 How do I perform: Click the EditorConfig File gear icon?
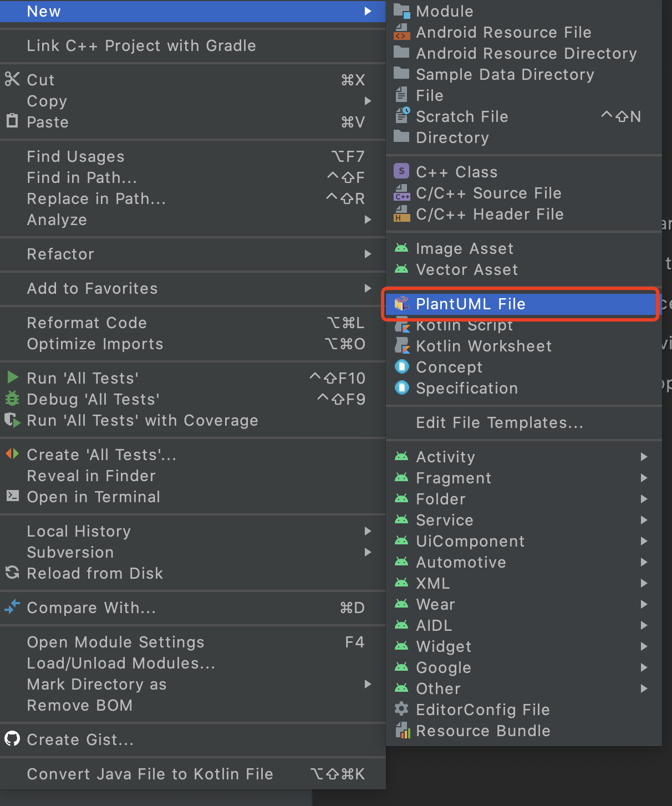pyautogui.click(x=401, y=710)
